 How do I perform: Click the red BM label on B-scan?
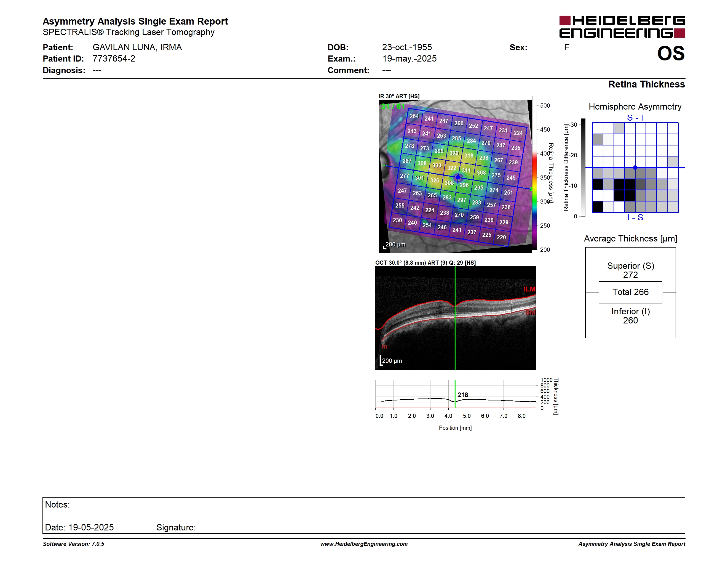[x=530, y=312]
